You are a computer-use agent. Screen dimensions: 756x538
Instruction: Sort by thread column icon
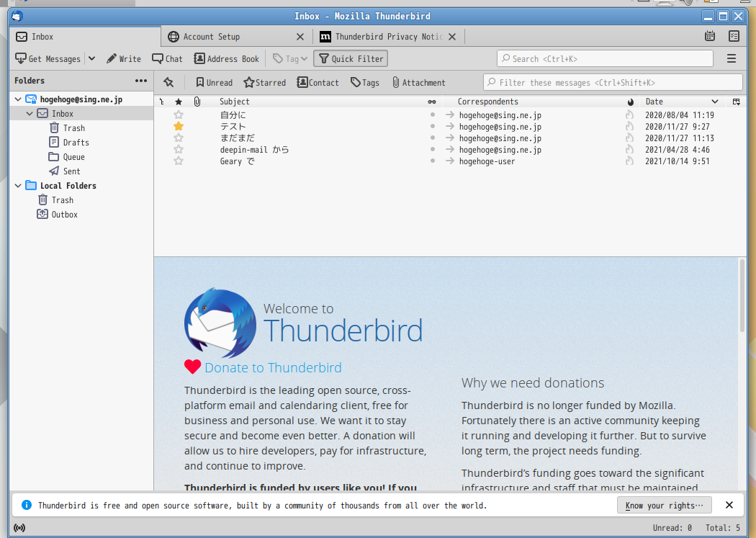point(161,102)
